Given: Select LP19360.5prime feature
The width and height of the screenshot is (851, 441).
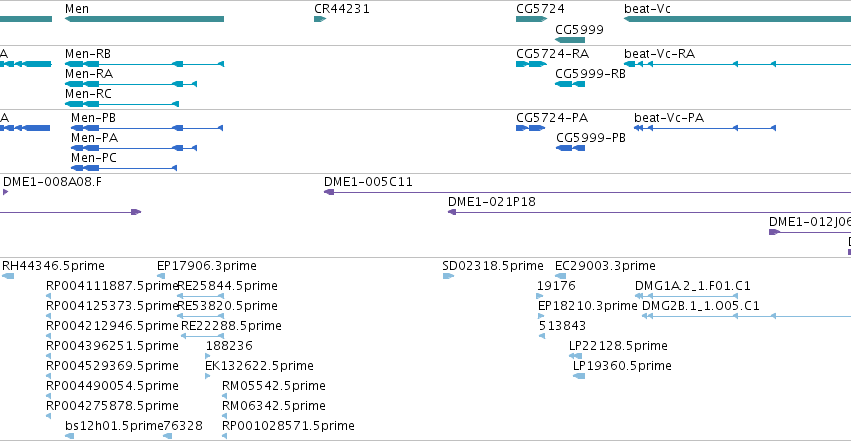Looking at the screenshot, I should [579, 376].
